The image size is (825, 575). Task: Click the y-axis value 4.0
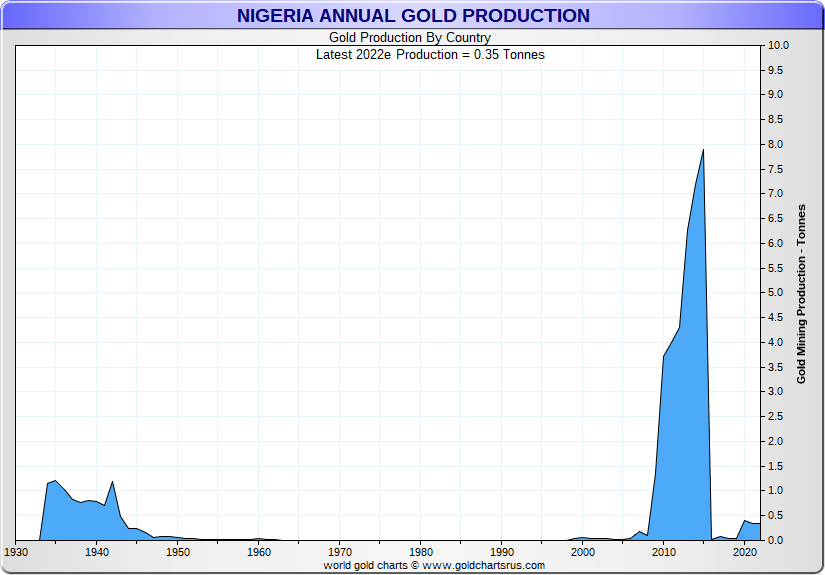tap(776, 342)
